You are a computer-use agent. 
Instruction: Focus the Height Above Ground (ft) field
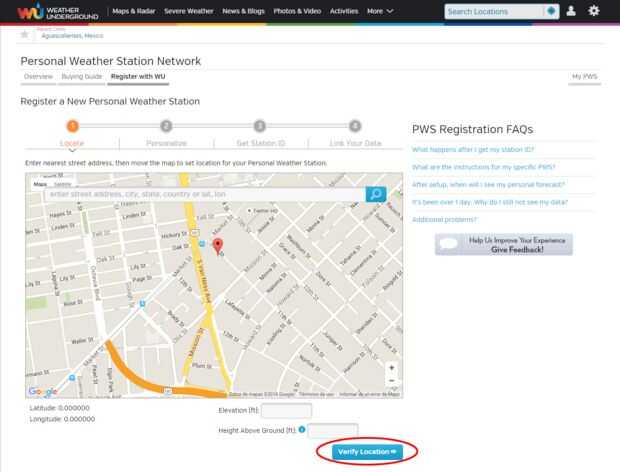[x=333, y=430]
